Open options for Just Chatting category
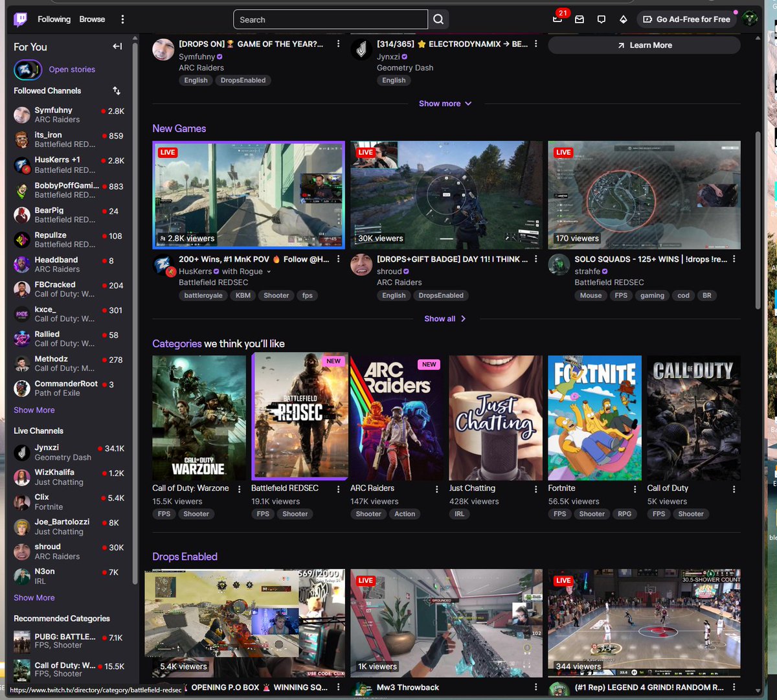The height and width of the screenshot is (700, 777). click(x=535, y=489)
